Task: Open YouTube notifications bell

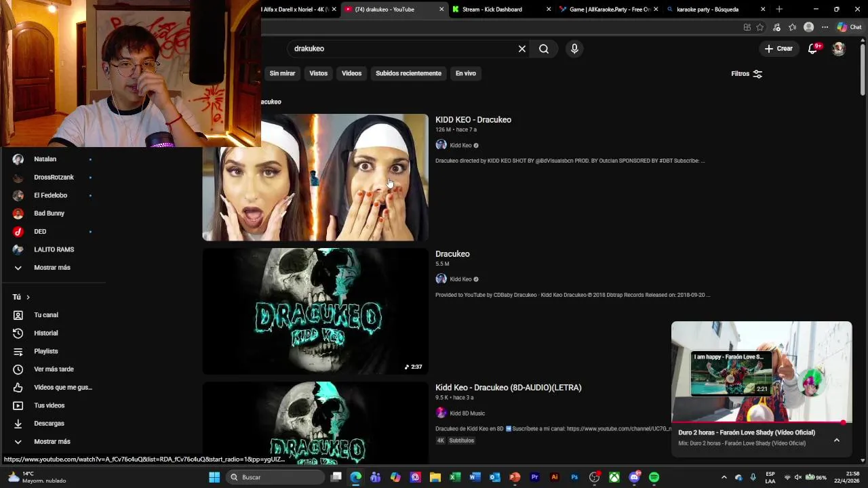Action: [x=813, y=49]
